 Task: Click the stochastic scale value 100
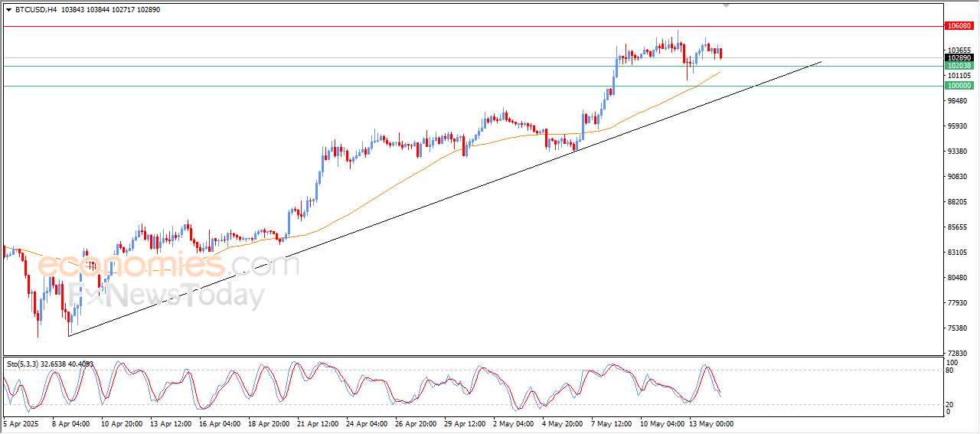point(952,362)
